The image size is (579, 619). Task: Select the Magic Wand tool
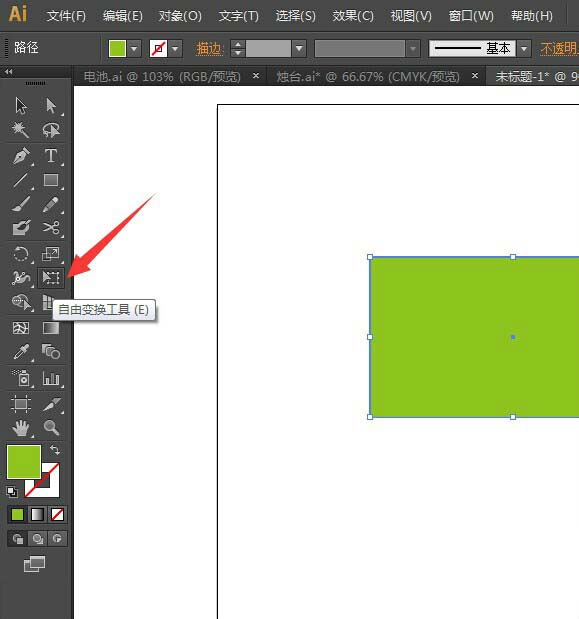click(21, 129)
